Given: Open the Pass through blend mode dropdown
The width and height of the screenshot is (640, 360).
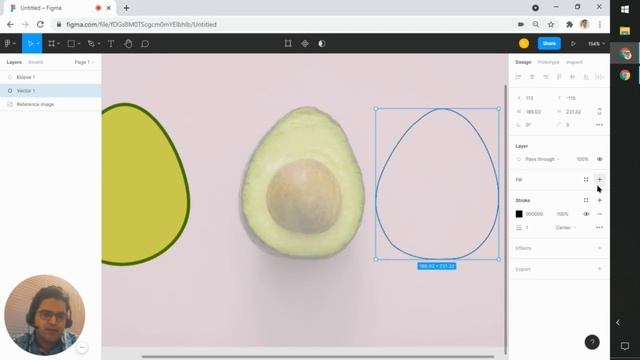Looking at the screenshot, I should pyautogui.click(x=542, y=159).
